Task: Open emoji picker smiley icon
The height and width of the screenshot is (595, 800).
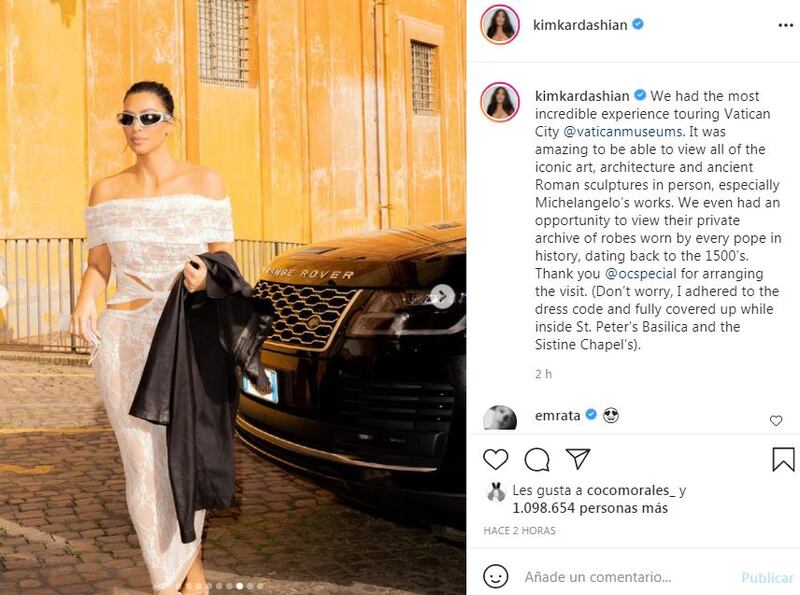Action: click(x=495, y=577)
